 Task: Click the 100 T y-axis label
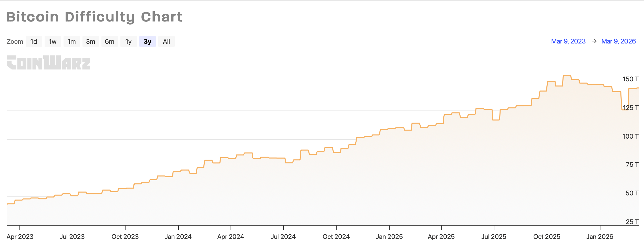[630, 136]
